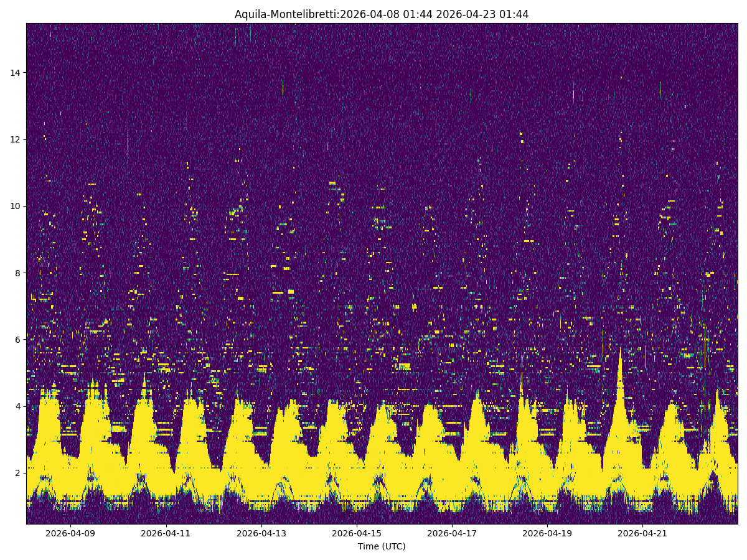Select the y-axis value 12 label
This screenshot has width=747, height=560.
pyautogui.click(x=16, y=139)
